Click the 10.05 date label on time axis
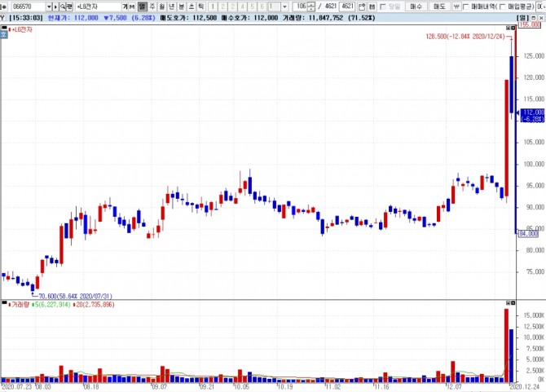This screenshot has width=546, height=392. pyautogui.click(x=241, y=386)
